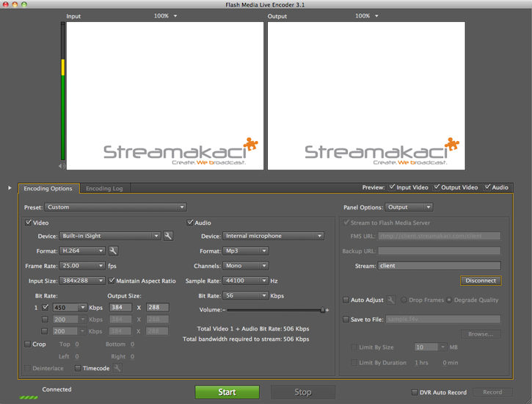Click the audio level meter bar

(63, 91)
